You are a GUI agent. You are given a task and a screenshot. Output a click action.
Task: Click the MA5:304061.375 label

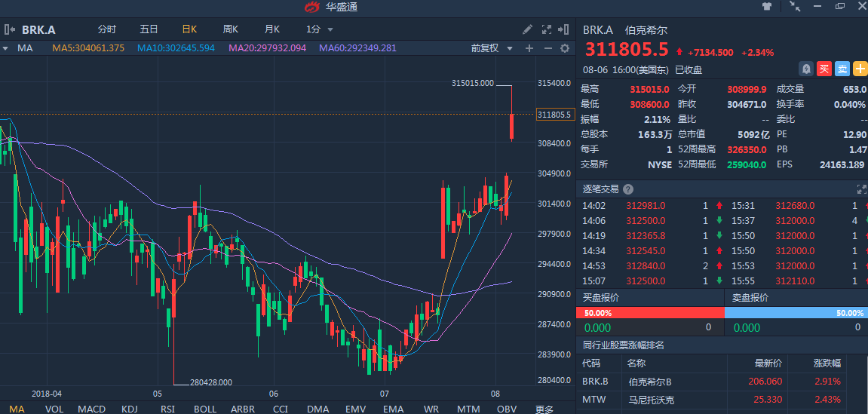pos(88,48)
